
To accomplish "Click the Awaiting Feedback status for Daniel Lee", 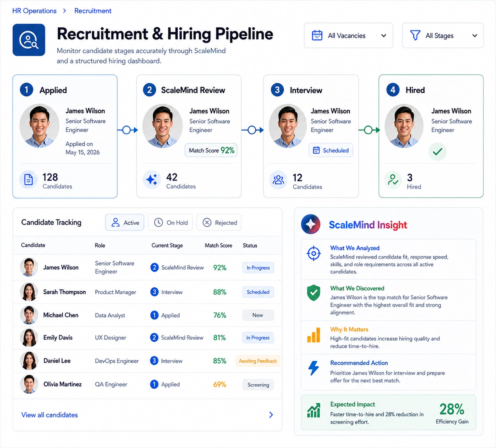I will (258, 361).
